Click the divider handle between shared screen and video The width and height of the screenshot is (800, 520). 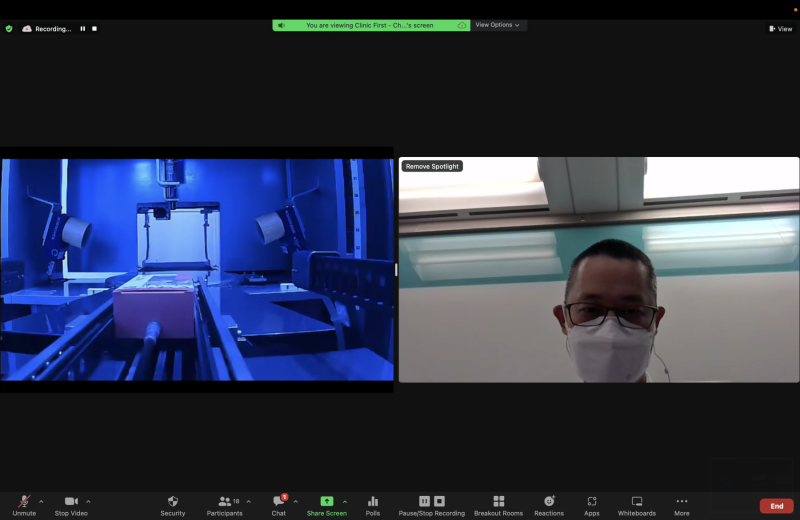pyautogui.click(x=396, y=269)
